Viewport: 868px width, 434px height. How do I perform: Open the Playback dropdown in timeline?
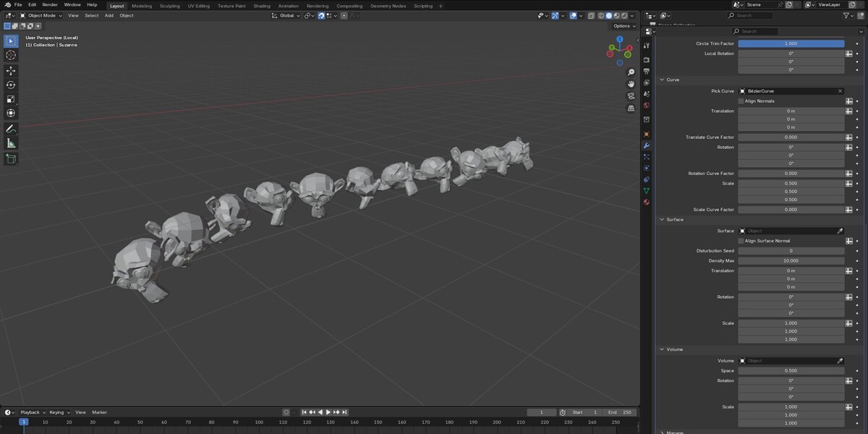(33, 412)
